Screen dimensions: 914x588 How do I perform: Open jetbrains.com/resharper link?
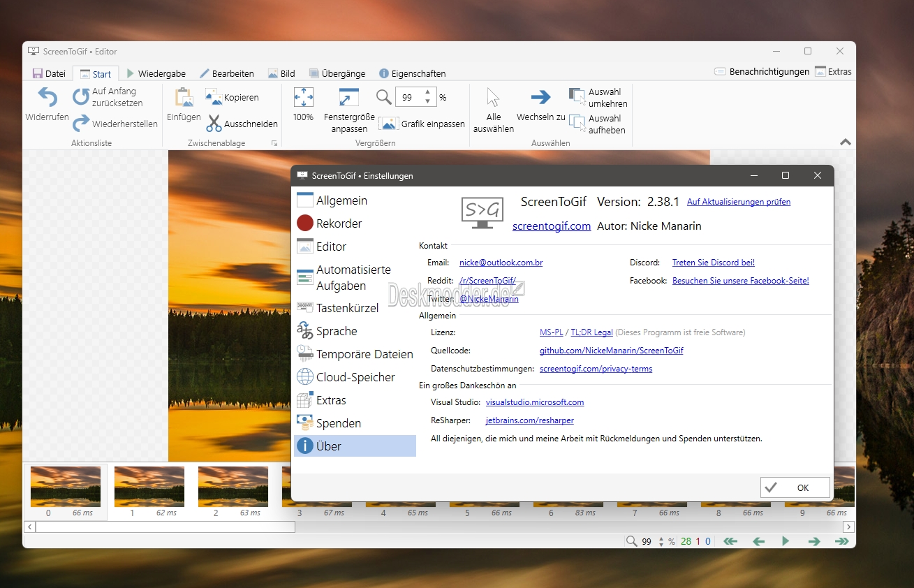[x=530, y=420]
